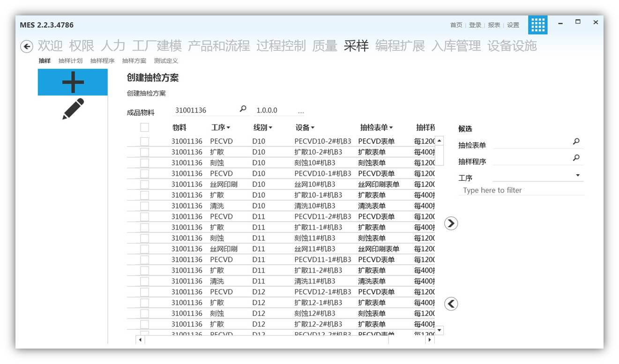Switch to the 抽样计划 sub-tab
This screenshot has height=364, width=619.
click(70, 61)
